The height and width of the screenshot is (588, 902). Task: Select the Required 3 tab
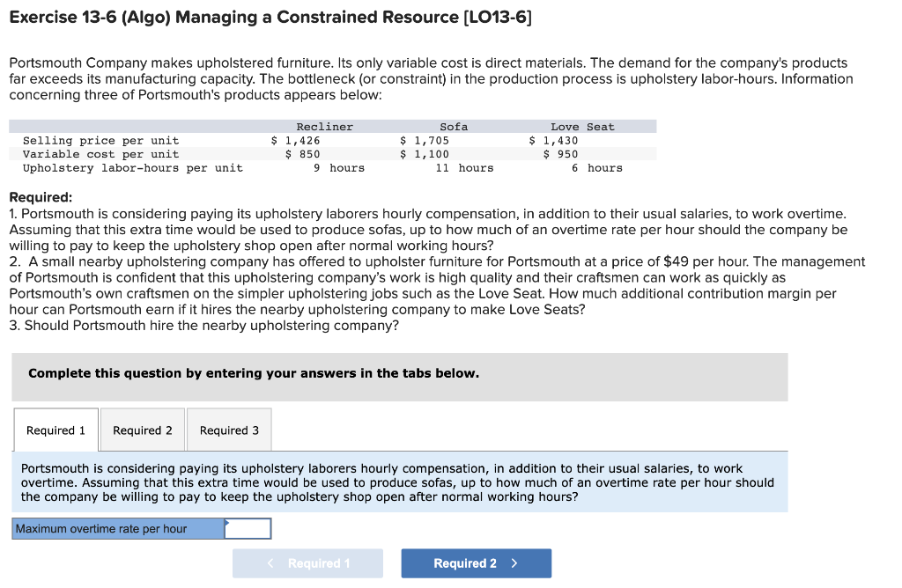(x=229, y=430)
